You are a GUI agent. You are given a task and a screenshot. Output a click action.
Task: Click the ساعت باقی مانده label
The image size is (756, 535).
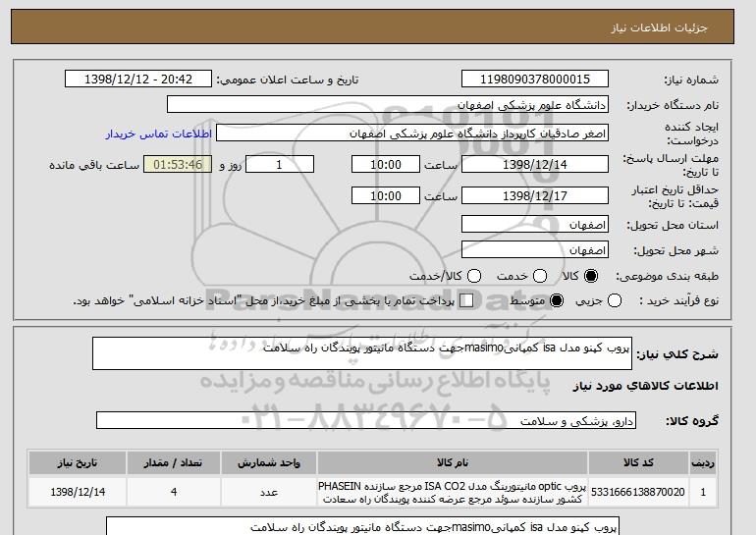coord(94,165)
